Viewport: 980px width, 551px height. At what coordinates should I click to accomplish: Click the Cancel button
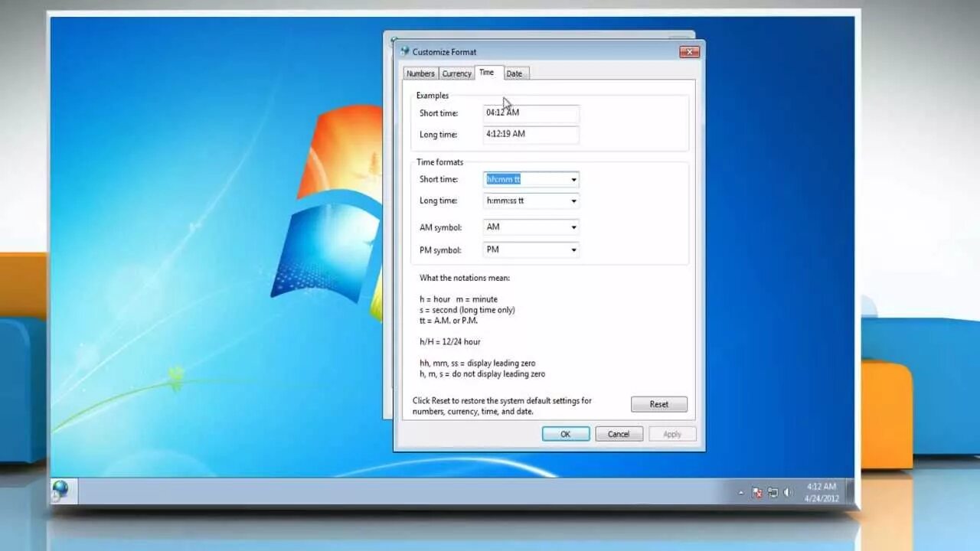tap(619, 434)
